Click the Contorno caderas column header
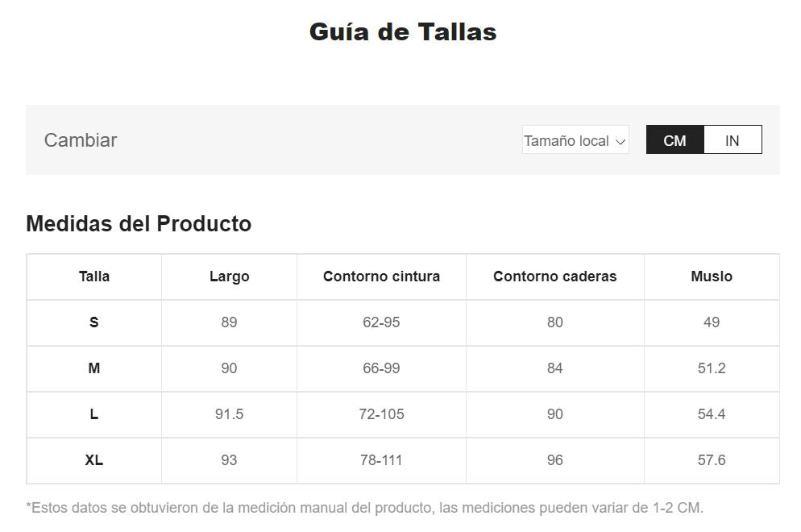The image size is (801, 532). pos(554,276)
